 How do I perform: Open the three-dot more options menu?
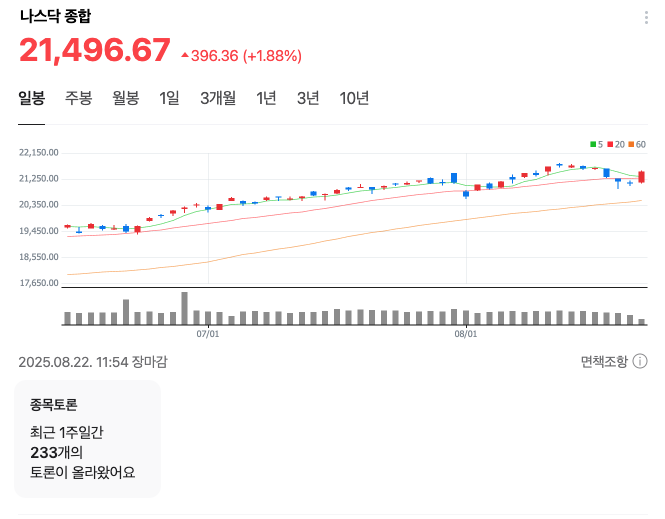[x=646, y=18]
